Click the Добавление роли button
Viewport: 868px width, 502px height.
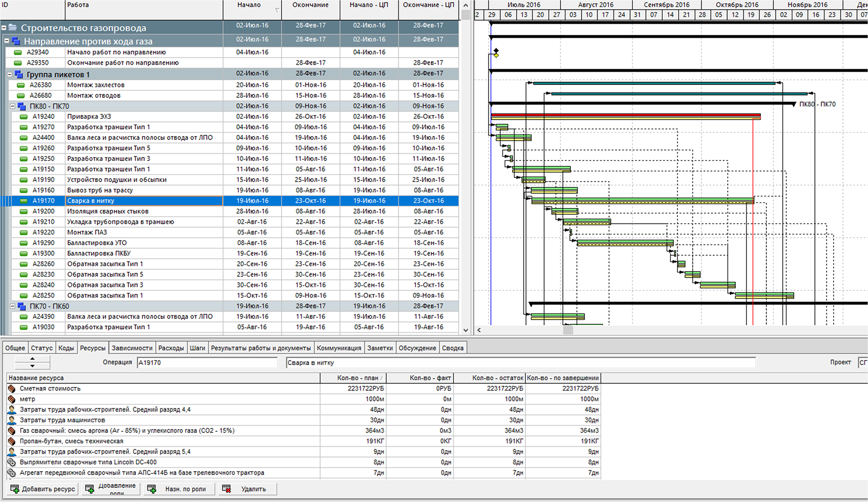tap(111, 489)
